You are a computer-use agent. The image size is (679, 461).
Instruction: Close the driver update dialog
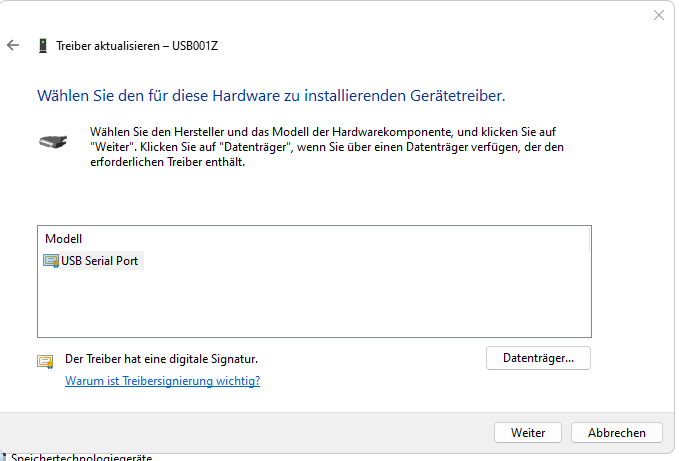click(659, 15)
